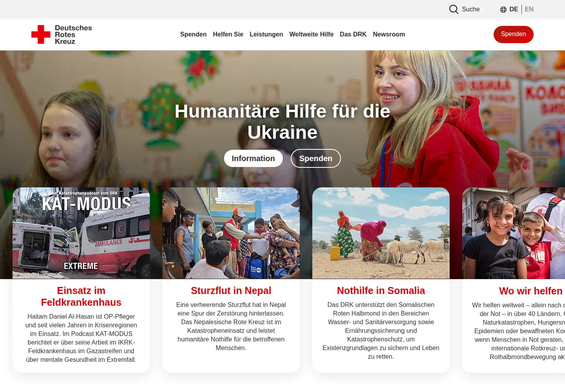Image resolution: width=565 pixels, height=392 pixels.
Task: Click the globe language icon
Action: 503,9
